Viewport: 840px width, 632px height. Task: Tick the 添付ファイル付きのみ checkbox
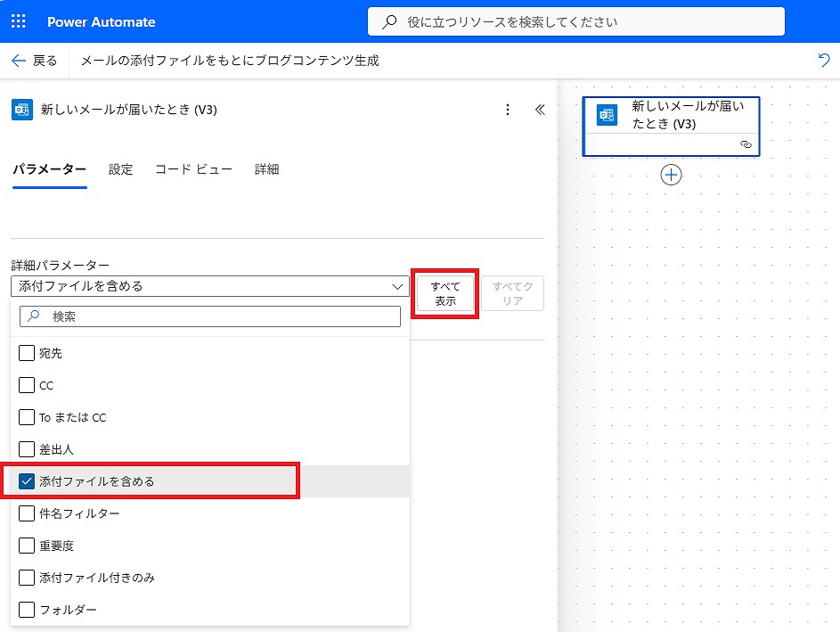click(x=27, y=578)
